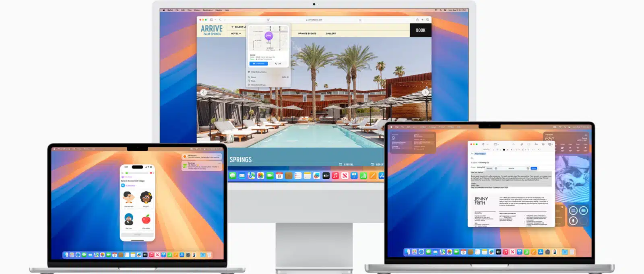This screenshot has width=644, height=274.
Task: Open FaceTime in the iMac dock
Action: [x=270, y=176]
